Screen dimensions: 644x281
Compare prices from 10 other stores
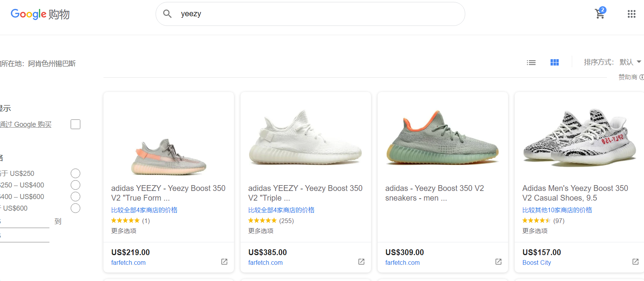[557, 210]
